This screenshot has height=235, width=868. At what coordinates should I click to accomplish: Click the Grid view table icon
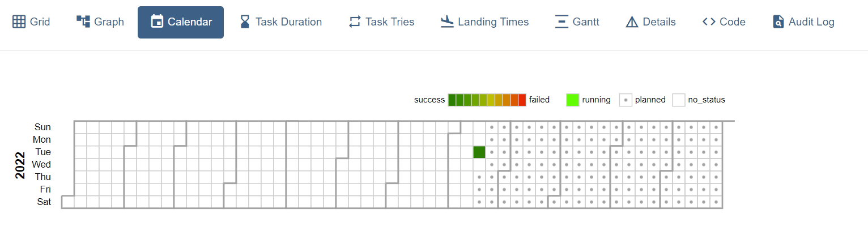point(19,22)
